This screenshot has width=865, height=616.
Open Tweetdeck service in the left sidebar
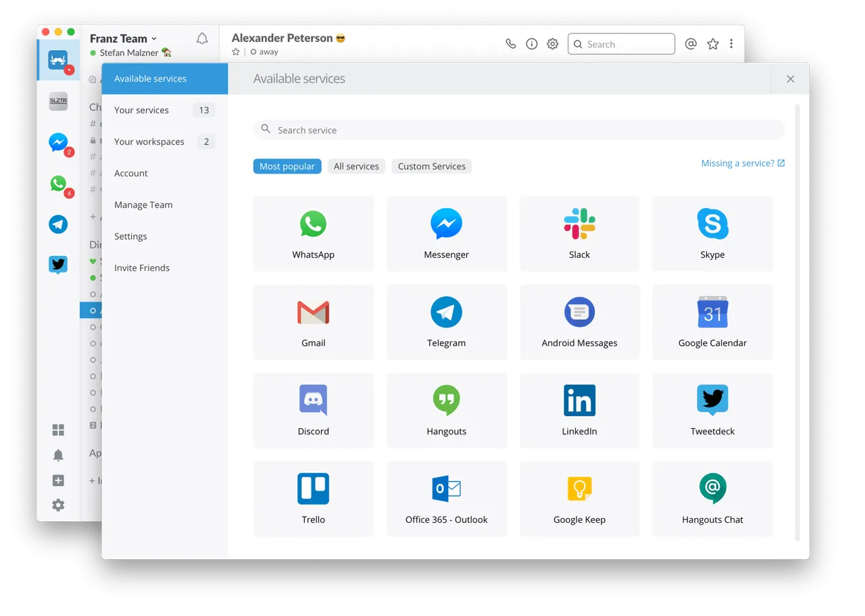click(58, 265)
